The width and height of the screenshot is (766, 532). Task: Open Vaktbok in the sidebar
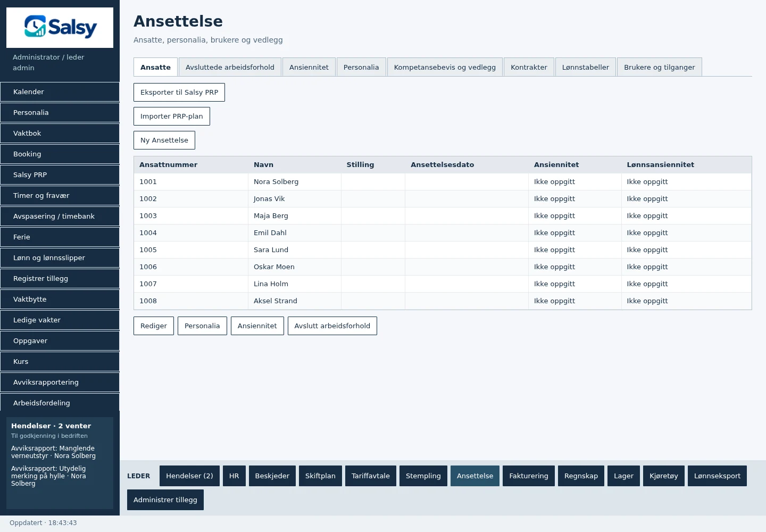pos(60,133)
